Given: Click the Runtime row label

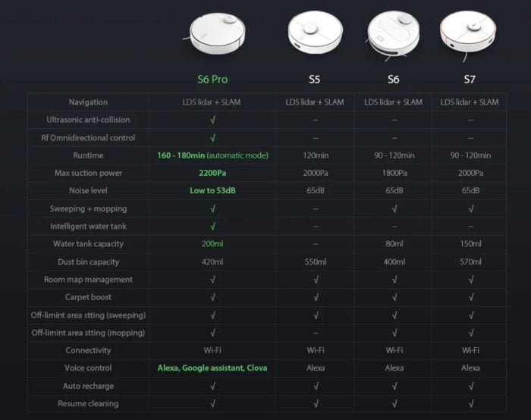Looking at the screenshot, I should click(88, 155).
